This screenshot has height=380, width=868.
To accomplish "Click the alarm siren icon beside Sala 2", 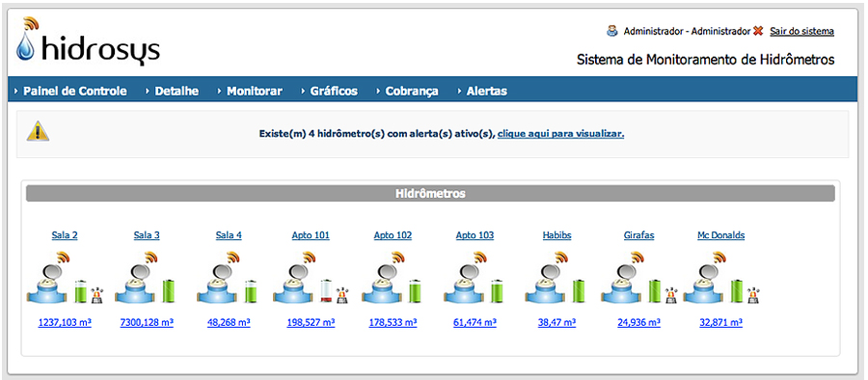I will coord(96,295).
